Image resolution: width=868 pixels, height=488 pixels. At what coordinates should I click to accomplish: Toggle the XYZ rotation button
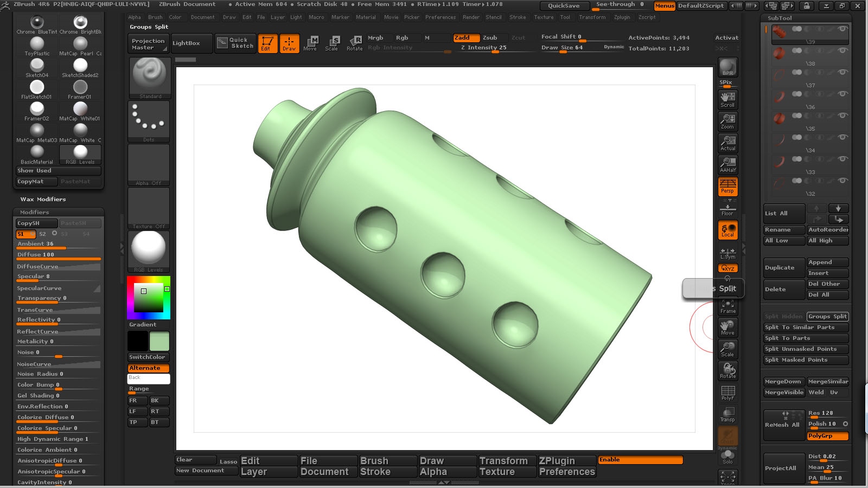pos(727,268)
